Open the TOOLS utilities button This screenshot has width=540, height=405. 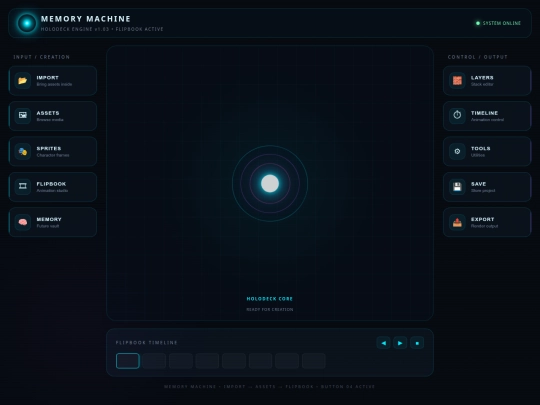point(487,151)
